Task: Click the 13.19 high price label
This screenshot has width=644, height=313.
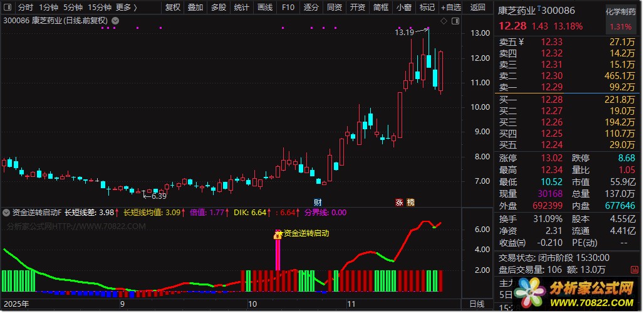Action: coord(405,32)
